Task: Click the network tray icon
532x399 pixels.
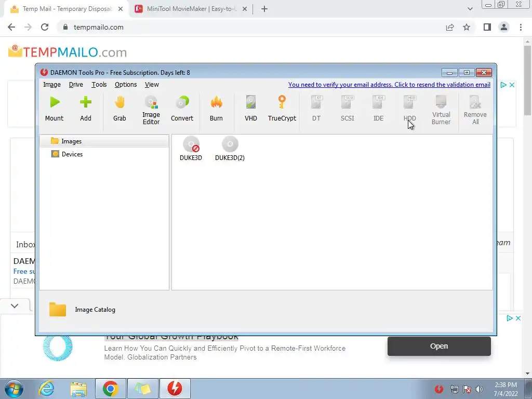Action: (x=454, y=389)
